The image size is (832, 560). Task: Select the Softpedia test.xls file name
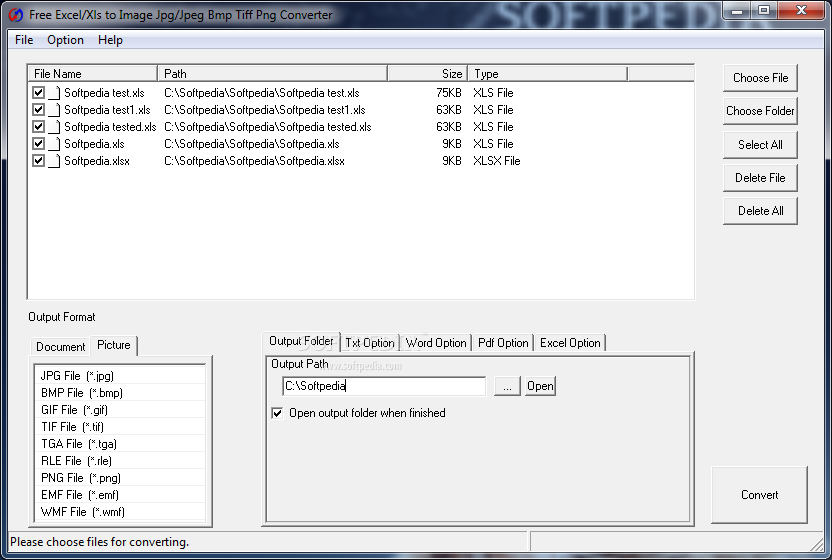click(x=104, y=93)
